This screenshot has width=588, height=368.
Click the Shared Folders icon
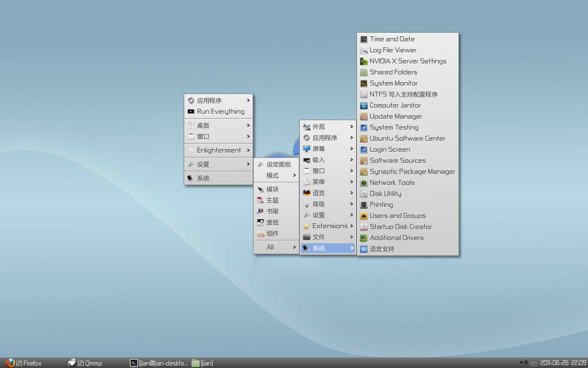364,72
